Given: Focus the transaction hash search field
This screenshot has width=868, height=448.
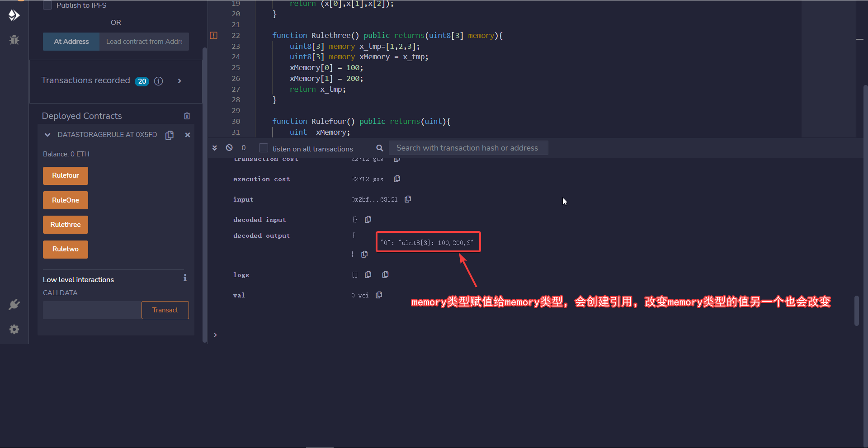Looking at the screenshot, I should point(468,148).
